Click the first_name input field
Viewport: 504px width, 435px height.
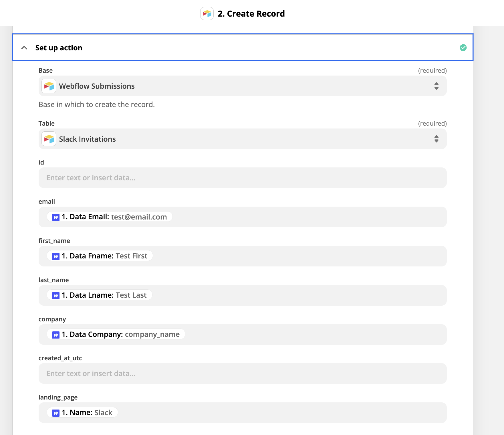(243, 256)
